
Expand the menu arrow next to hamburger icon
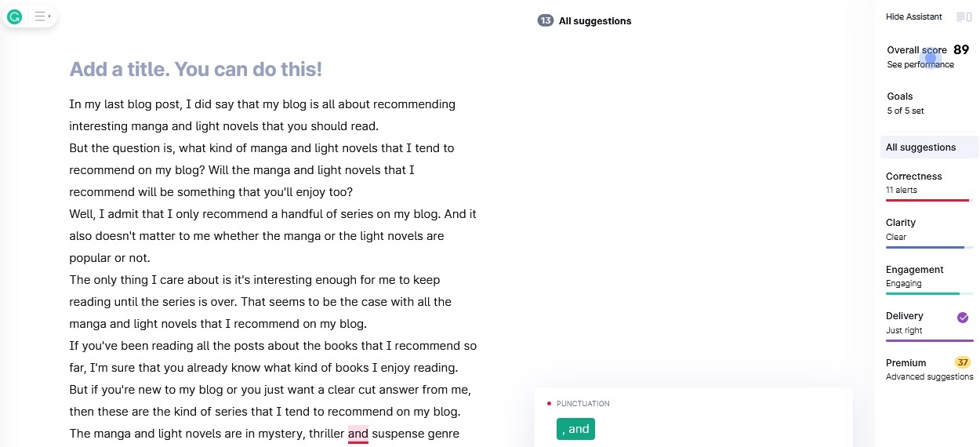49,16
